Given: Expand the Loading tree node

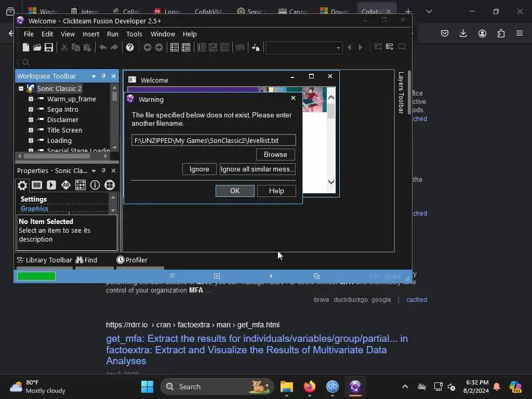Looking at the screenshot, I should tap(31, 140).
